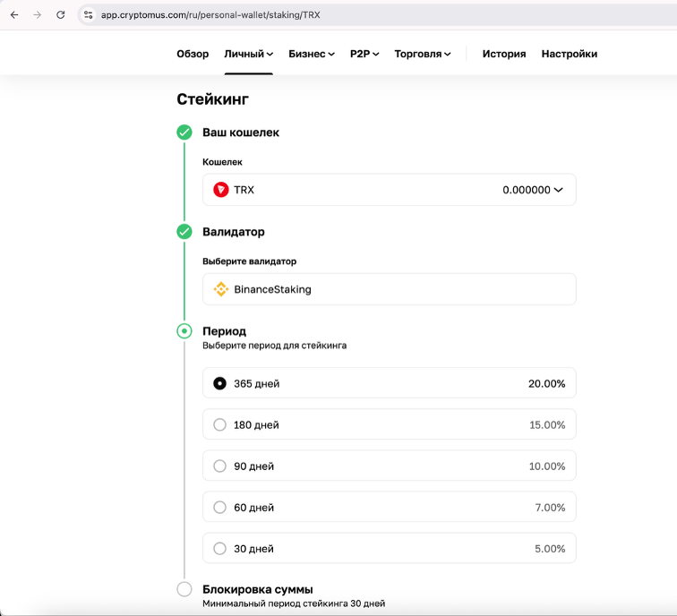This screenshot has height=616, width=677.
Task: Click the Блокировка суммы step heading
Action: tap(258, 589)
